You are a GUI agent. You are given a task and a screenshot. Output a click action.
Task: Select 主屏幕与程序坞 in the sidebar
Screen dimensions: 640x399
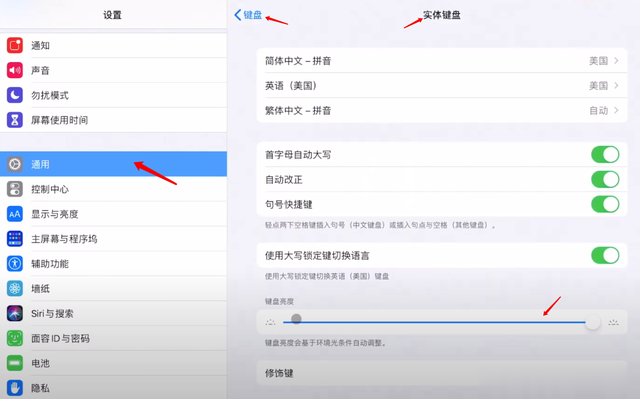pyautogui.click(x=113, y=239)
